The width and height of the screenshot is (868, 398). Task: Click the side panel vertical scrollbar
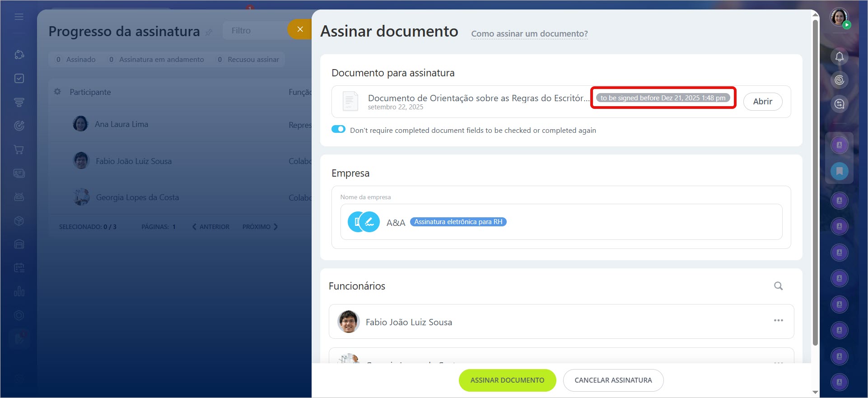[815, 181]
